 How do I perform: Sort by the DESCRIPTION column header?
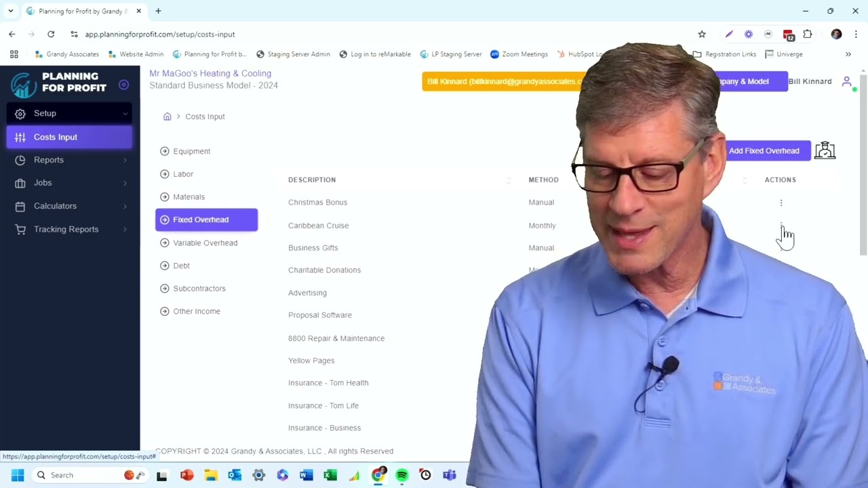(312, 180)
